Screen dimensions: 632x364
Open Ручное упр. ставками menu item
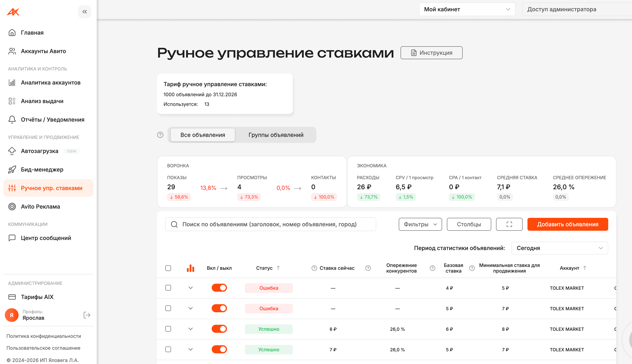tap(48, 188)
